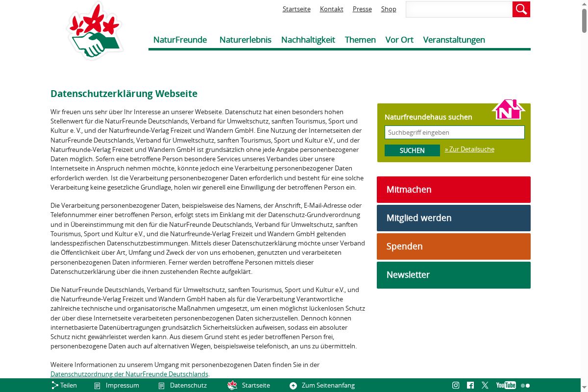Open the Instagram profile icon
The image size is (588, 392).
456,385
